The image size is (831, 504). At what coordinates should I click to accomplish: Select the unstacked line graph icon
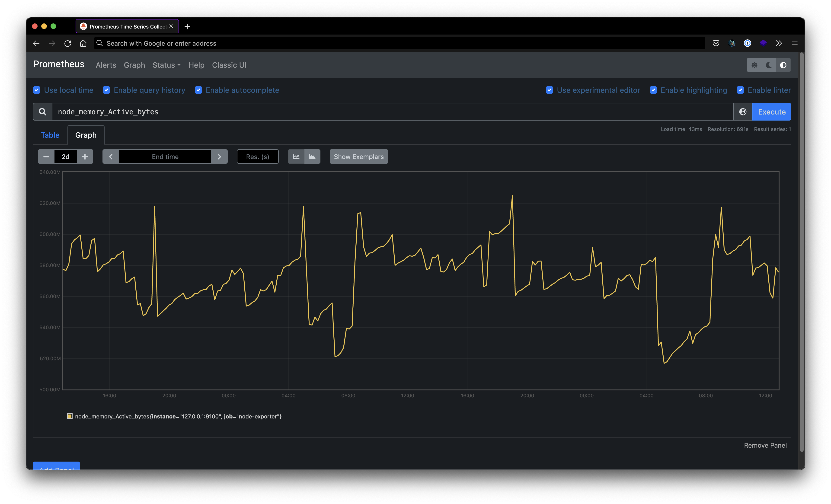click(x=296, y=156)
